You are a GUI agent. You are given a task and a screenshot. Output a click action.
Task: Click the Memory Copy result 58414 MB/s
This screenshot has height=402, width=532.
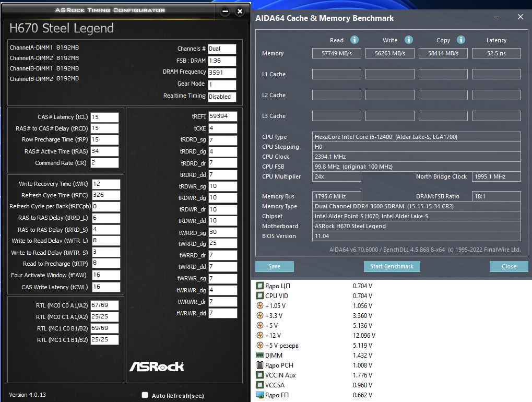(443, 53)
